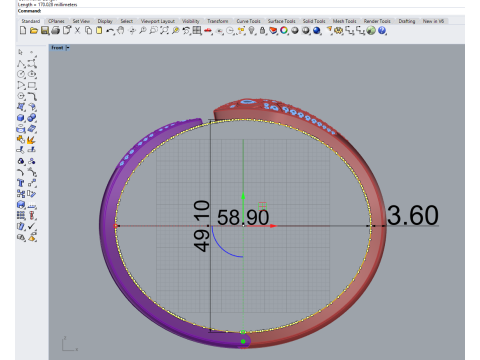480x360 pixels.
Task: Switch to the Select toolbar tab
Action: 127,21
